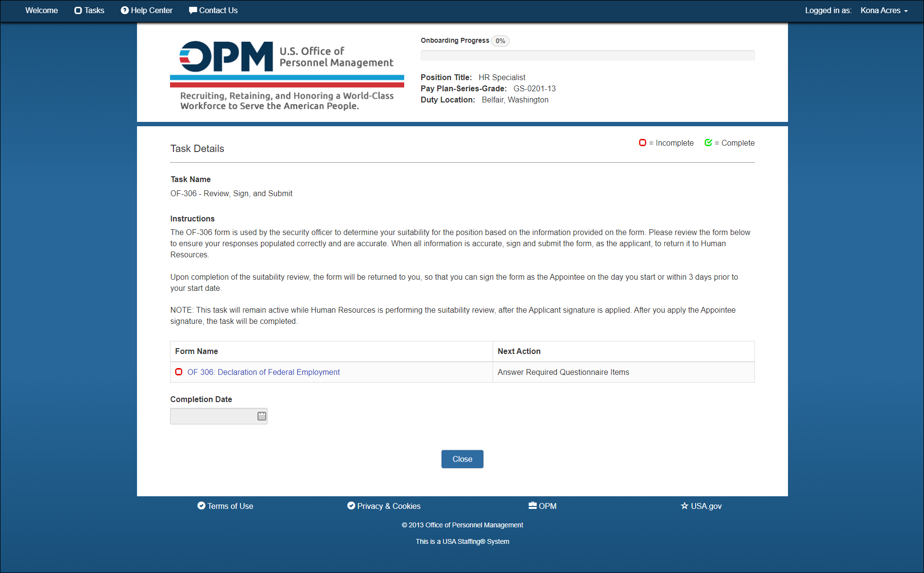Open the Privacy & Cookies link

pyautogui.click(x=384, y=506)
